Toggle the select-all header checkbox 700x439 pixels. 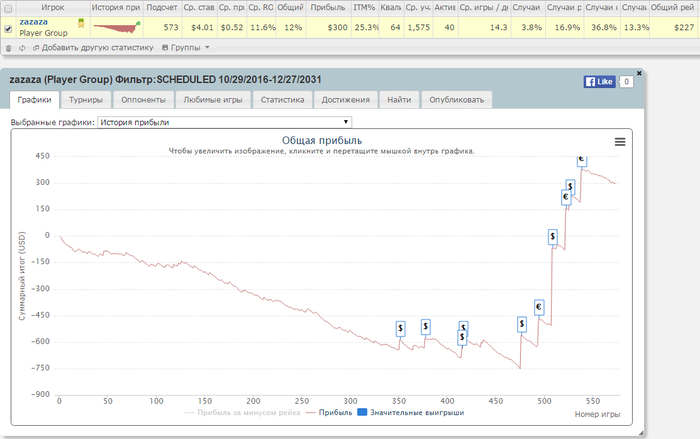coord(9,7)
